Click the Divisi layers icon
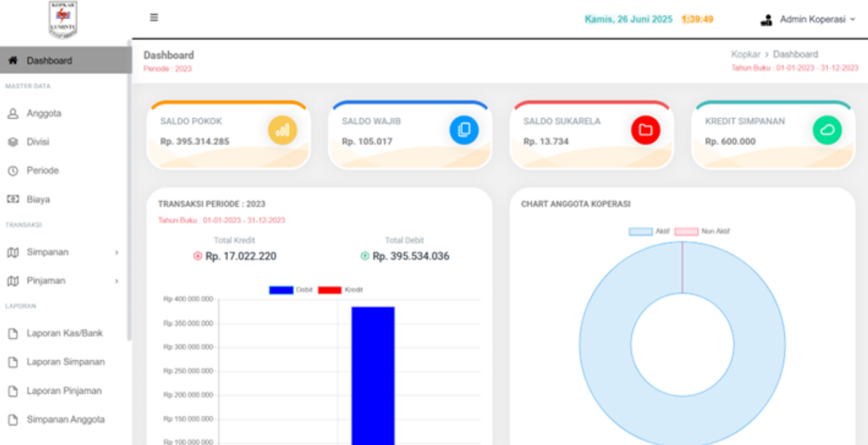 pos(13,142)
